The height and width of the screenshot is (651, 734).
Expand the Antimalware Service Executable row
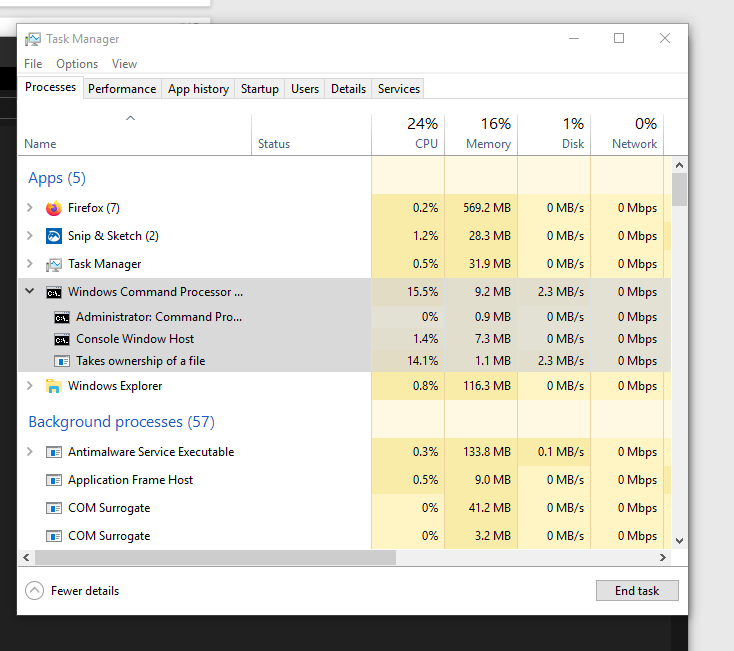pyautogui.click(x=30, y=452)
